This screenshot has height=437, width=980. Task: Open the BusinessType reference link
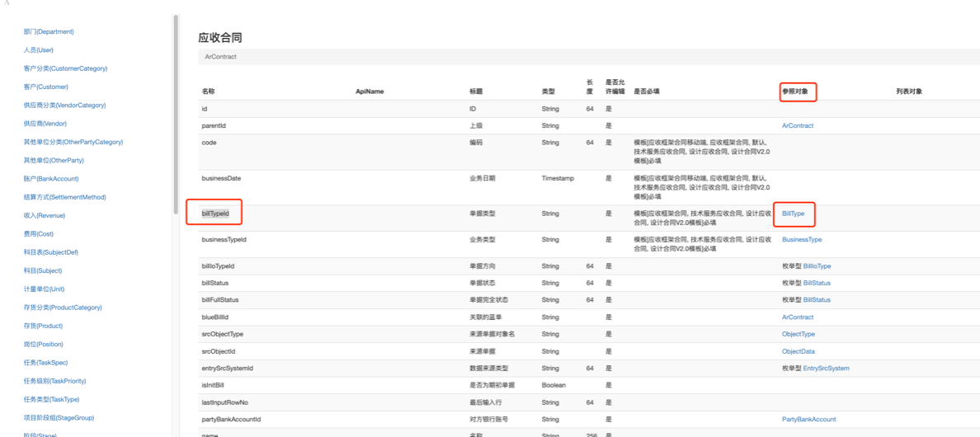pyautogui.click(x=802, y=240)
